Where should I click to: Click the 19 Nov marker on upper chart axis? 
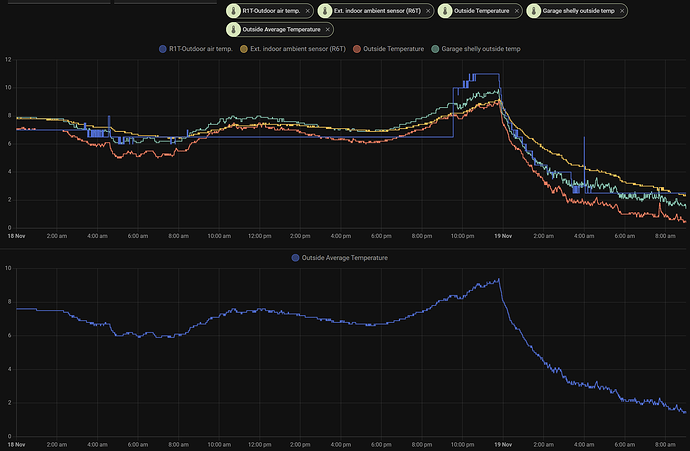coord(500,236)
